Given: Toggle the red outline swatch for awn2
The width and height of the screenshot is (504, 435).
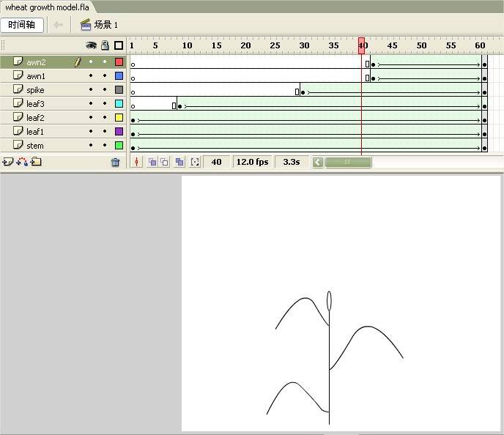Looking at the screenshot, I should [x=119, y=62].
